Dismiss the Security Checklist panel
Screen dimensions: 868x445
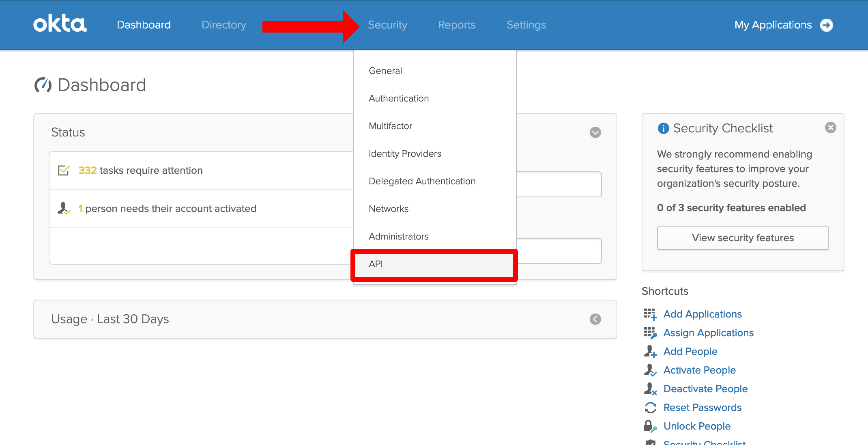[830, 128]
